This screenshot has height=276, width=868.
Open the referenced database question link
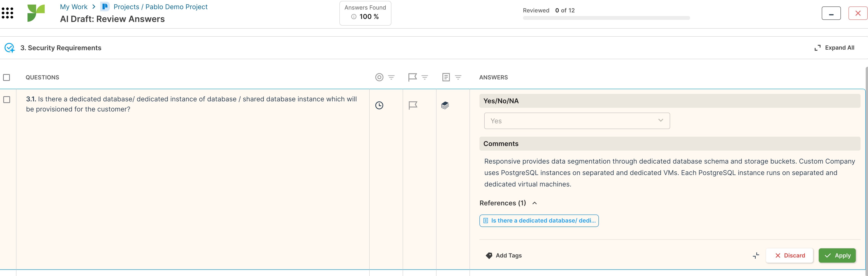tap(538, 220)
